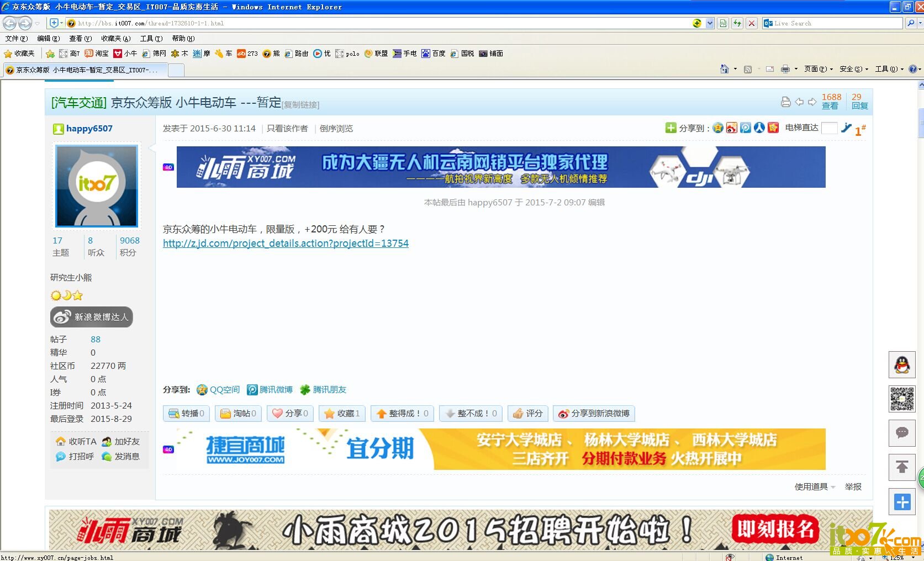Click the 即刻报名 recruitment banner button

[775, 530]
